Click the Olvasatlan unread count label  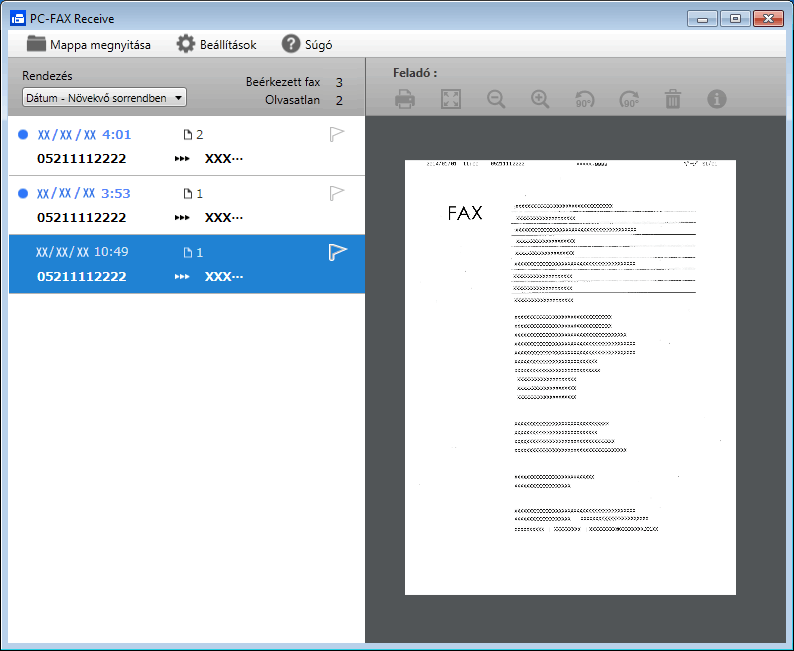pyautogui.click(x=292, y=100)
